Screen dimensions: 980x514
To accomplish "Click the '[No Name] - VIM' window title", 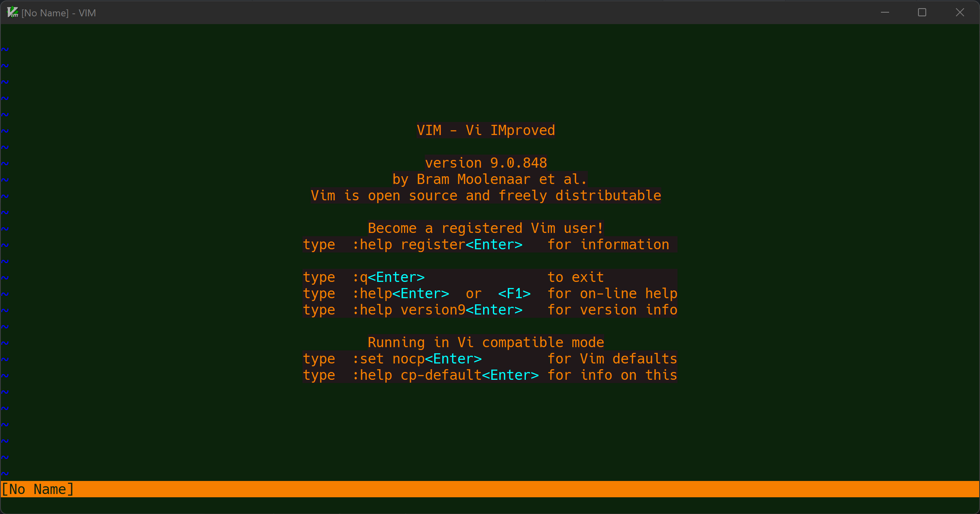I will pos(59,13).
